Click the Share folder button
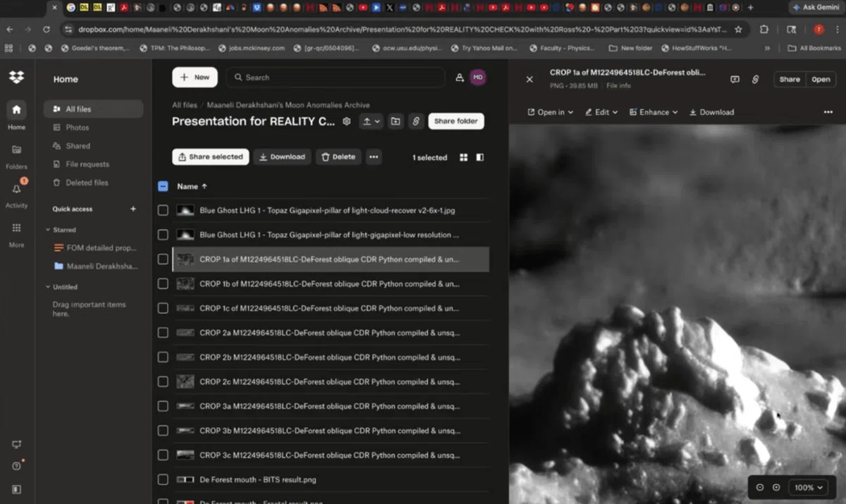This screenshot has width=846, height=504. click(x=456, y=121)
